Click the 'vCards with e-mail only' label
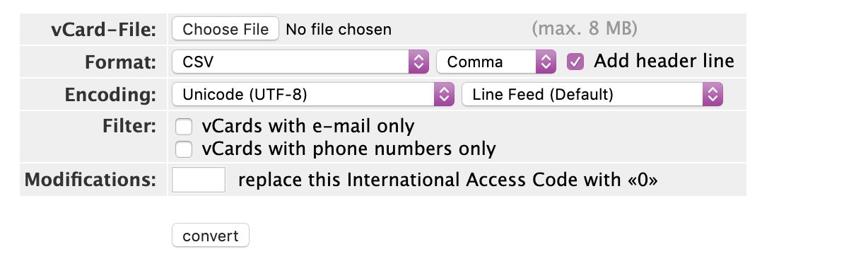Screen dimensions: 868x259 (x=308, y=127)
